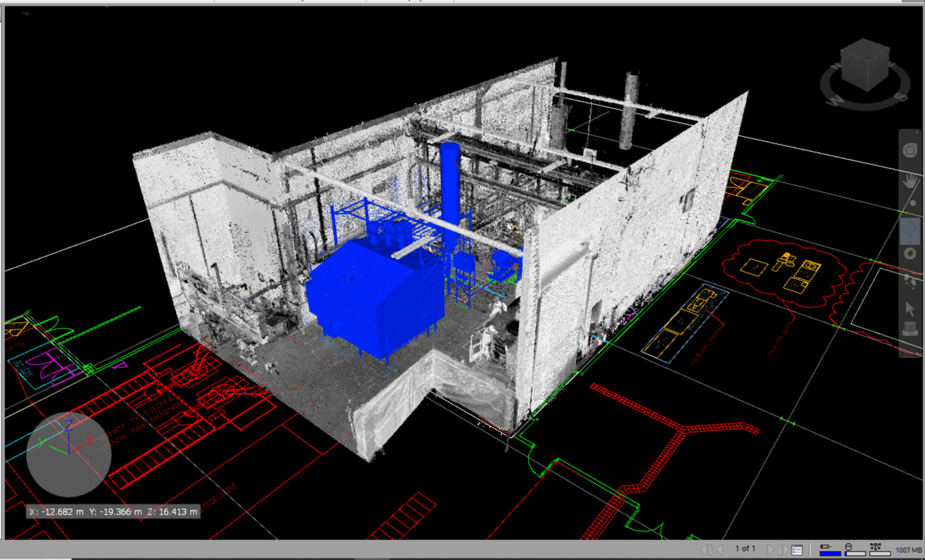This screenshot has height=560, width=925.
Task: Click the blue pencil progress bar
Action: 830,553
